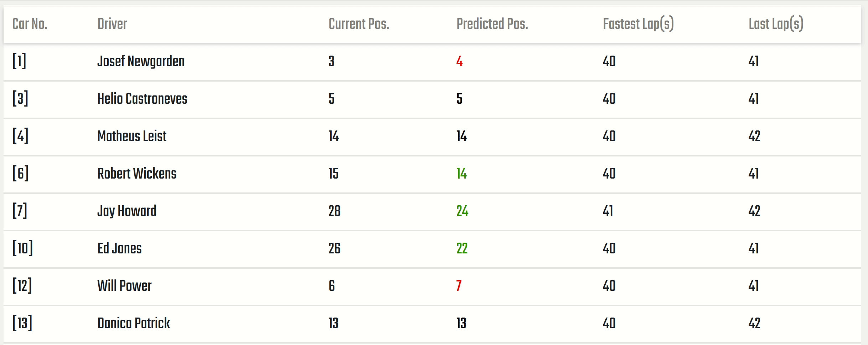Click Ed Jones's green predicted position 22

coord(462,249)
